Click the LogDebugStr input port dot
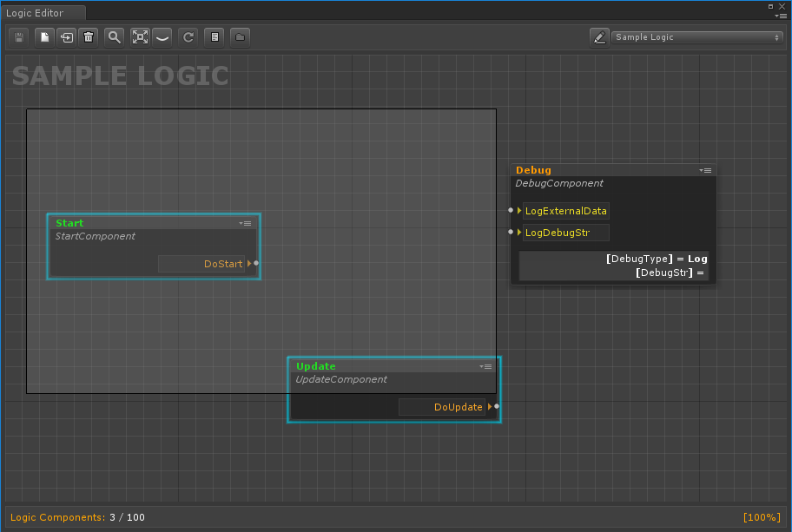 [x=511, y=232]
